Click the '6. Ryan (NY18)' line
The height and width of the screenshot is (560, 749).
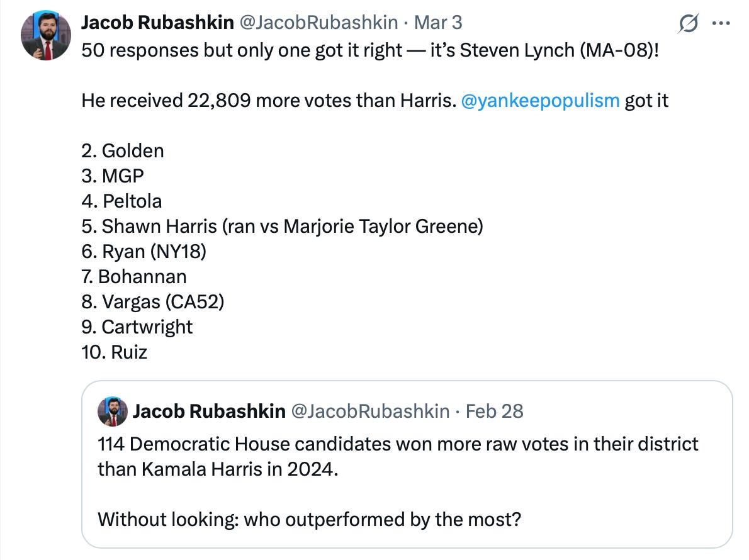[x=144, y=252]
